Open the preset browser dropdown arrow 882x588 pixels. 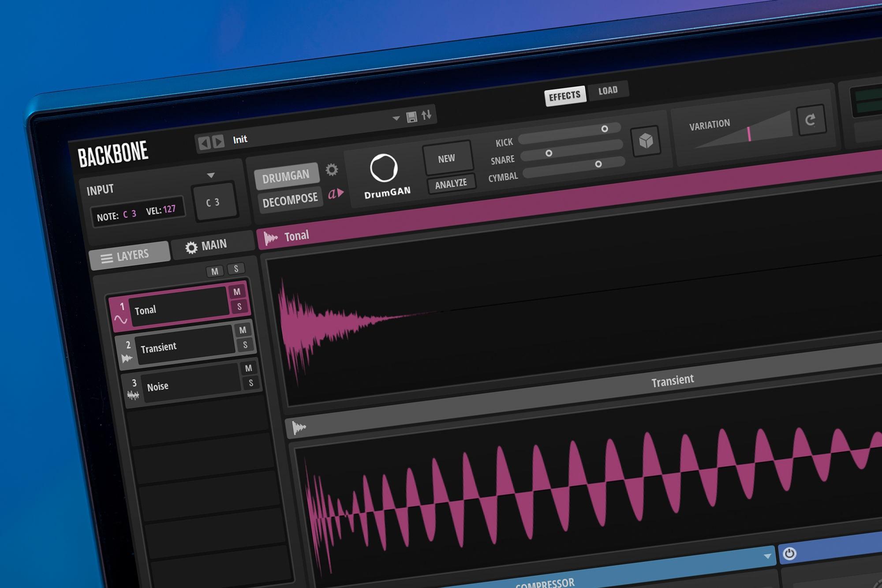pyautogui.click(x=396, y=118)
